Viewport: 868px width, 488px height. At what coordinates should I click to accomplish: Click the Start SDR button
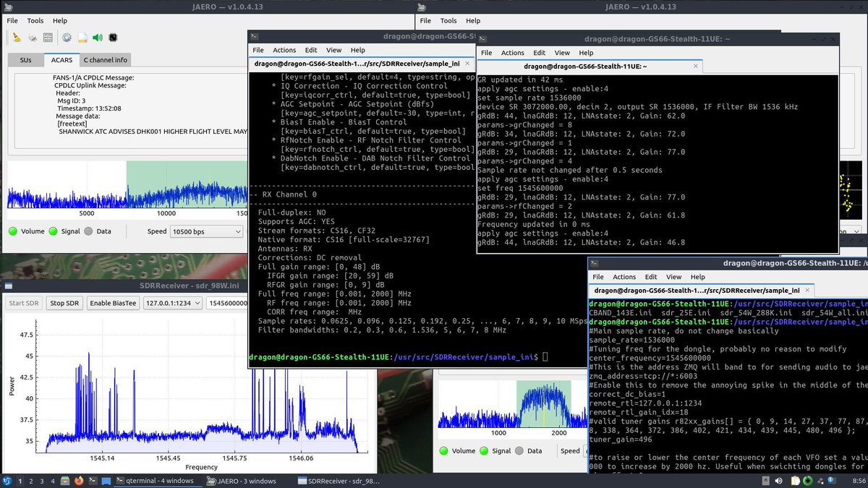[x=23, y=304]
